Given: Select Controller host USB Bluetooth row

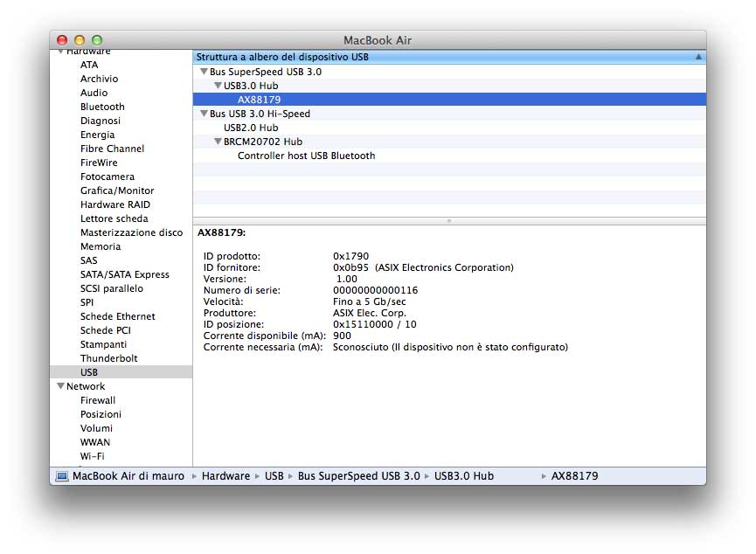Looking at the screenshot, I should [449, 156].
